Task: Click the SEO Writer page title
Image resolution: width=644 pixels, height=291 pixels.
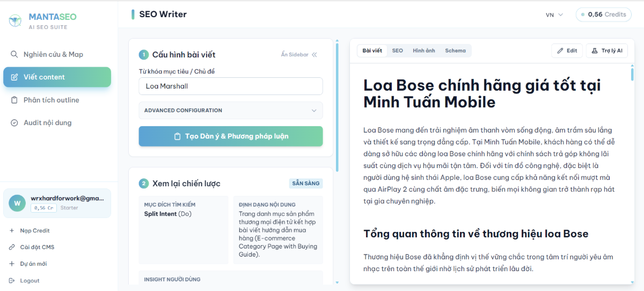Action: point(163,14)
